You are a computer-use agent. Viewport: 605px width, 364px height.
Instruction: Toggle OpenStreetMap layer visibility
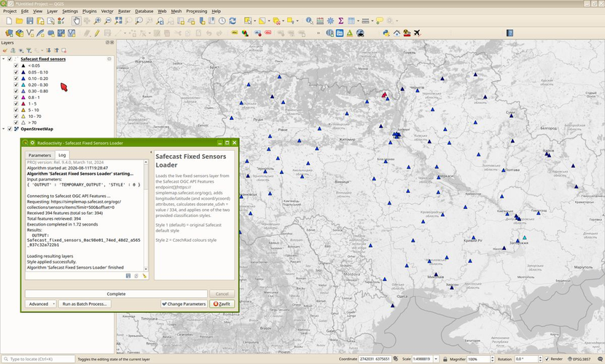[x=10, y=129]
